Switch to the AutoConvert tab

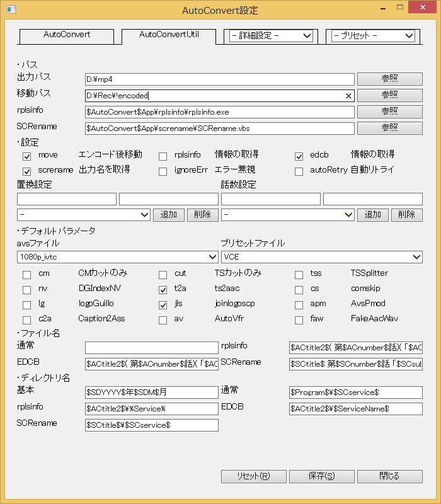pos(67,37)
